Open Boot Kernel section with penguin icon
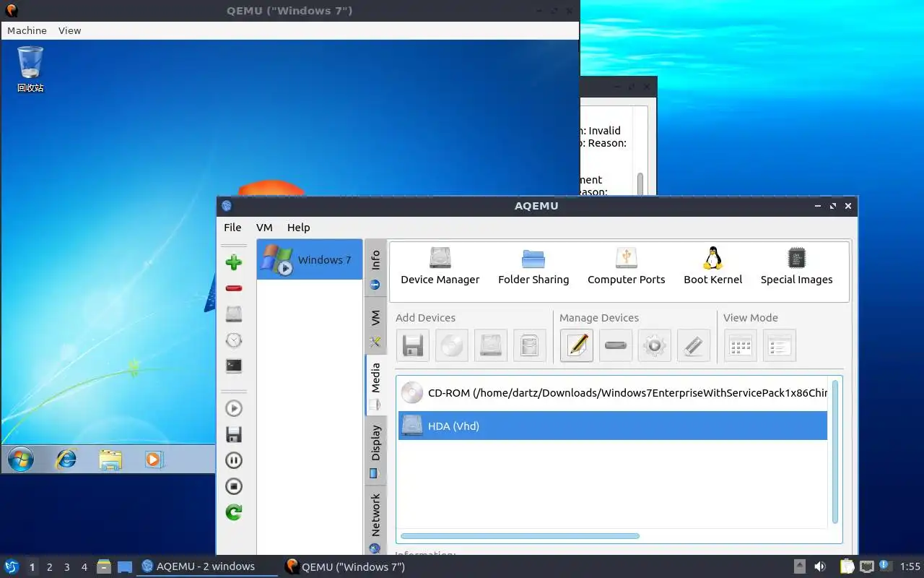 click(x=713, y=267)
